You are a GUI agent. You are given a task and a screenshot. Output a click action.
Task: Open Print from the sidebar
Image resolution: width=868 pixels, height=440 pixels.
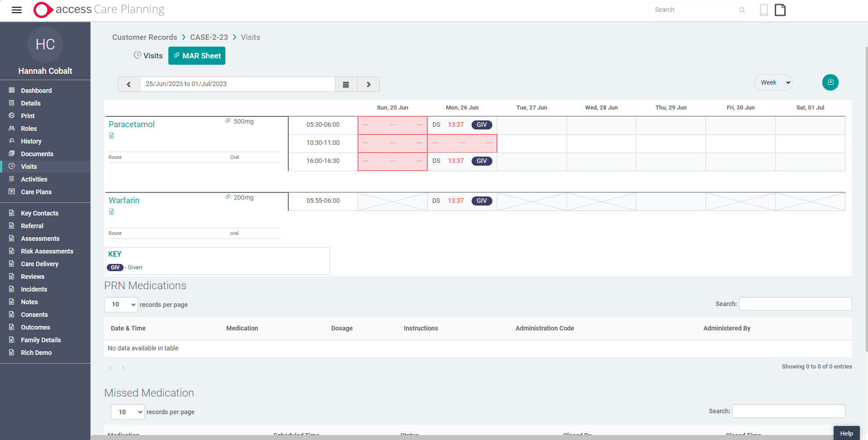click(27, 115)
